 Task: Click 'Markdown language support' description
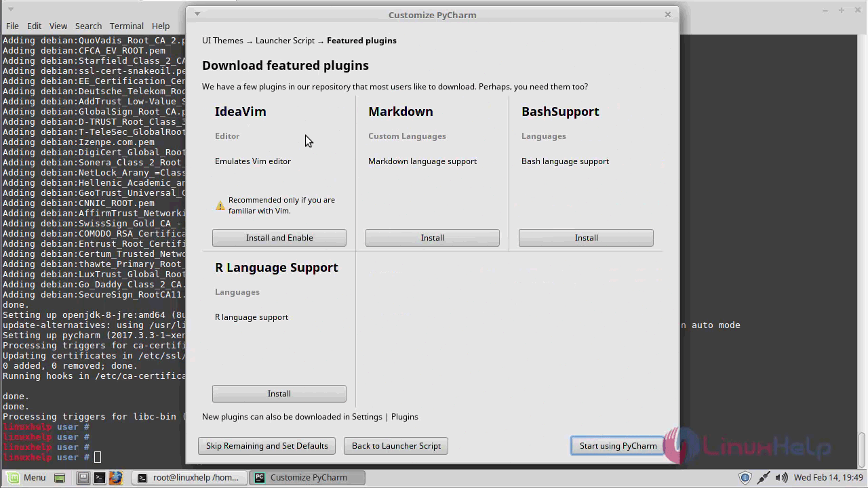point(422,161)
